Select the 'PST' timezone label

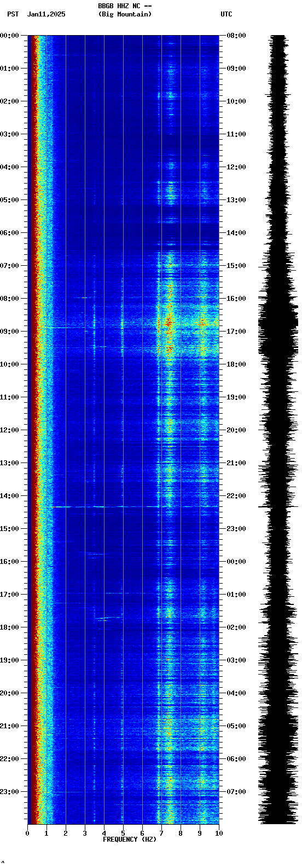click(x=13, y=14)
